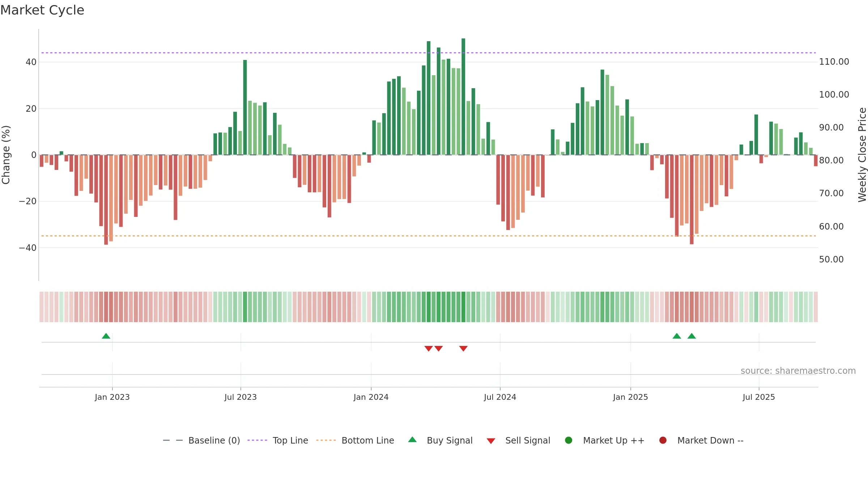Click the 100.00 price axis value
This screenshot has height=488, width=868.
tap(834, 95)
